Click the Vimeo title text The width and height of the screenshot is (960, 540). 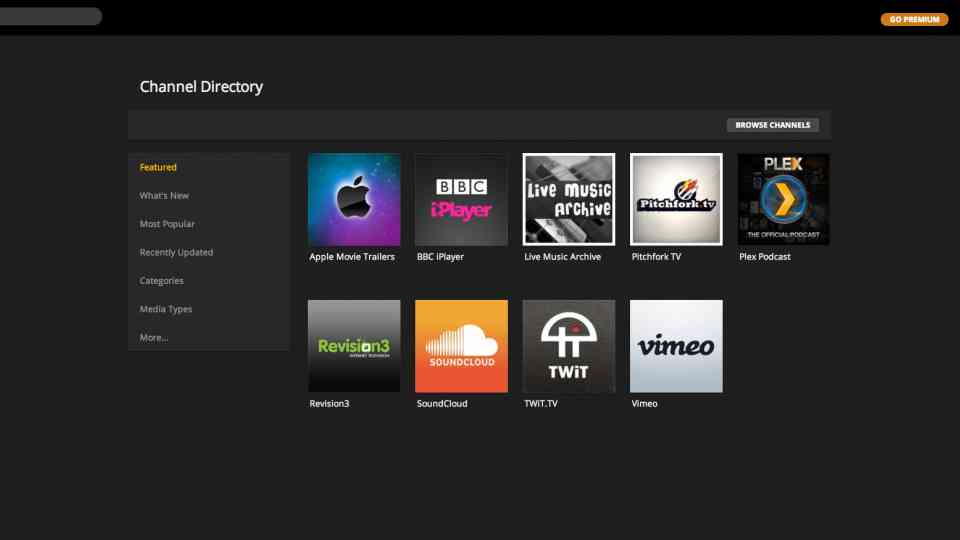(644, 403)
